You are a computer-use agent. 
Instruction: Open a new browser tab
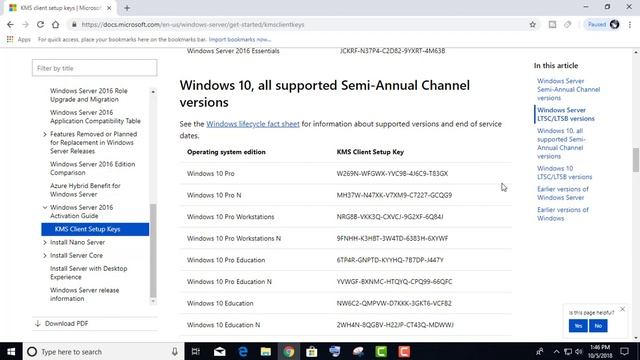127,8
